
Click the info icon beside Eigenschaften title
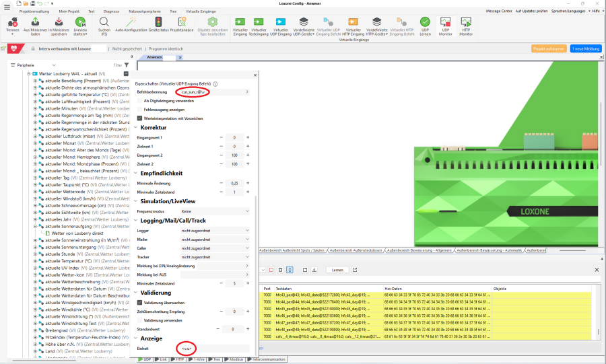tap(215, 83)
